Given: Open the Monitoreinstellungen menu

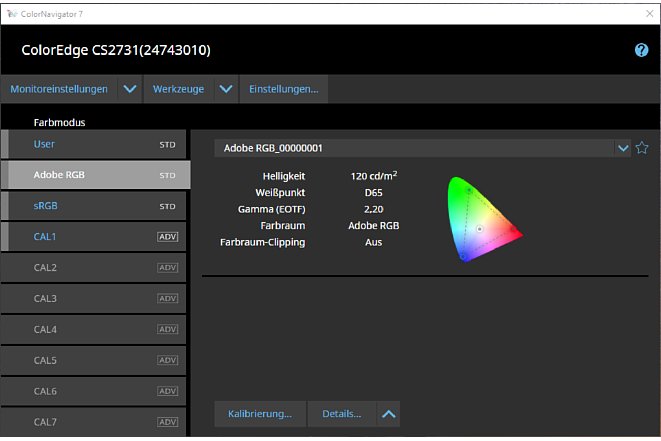Looking at the screenshot, I should (59, 89).
